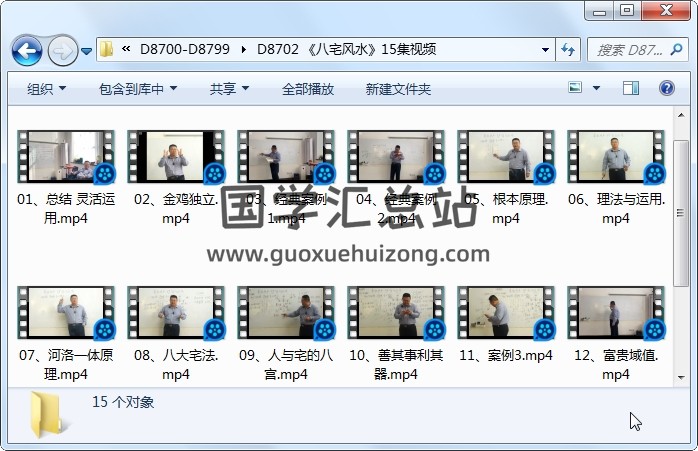Select video 08、八大宅法.mp4 thumbnail

(x=176, y=313)
